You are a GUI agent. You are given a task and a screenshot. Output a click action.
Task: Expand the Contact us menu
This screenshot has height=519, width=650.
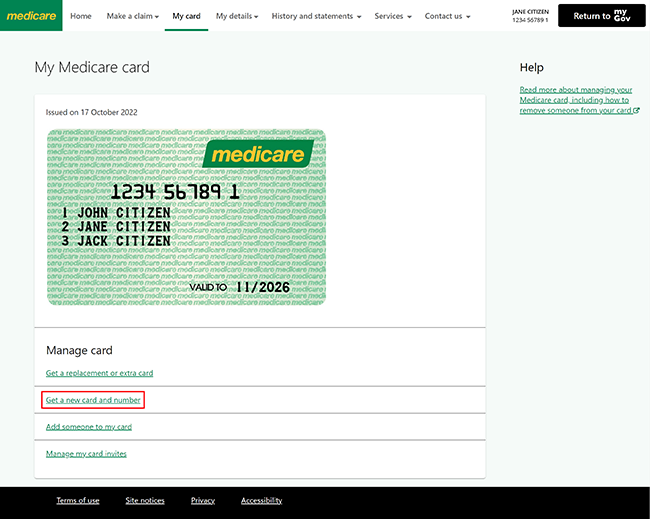pos(447,16)
